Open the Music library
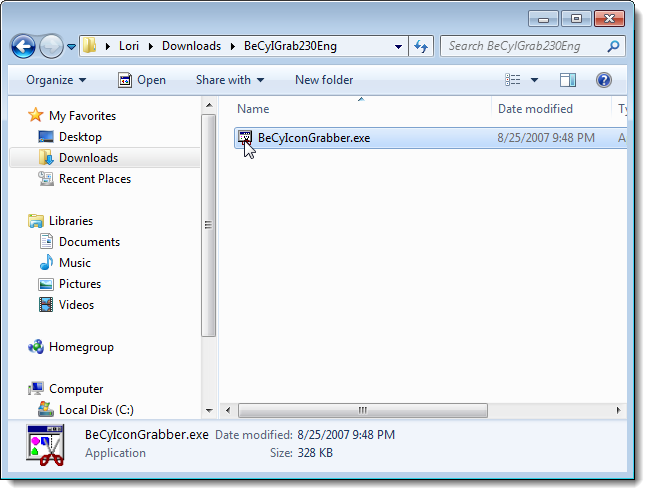Screen dimensions: 650x495 75,263
